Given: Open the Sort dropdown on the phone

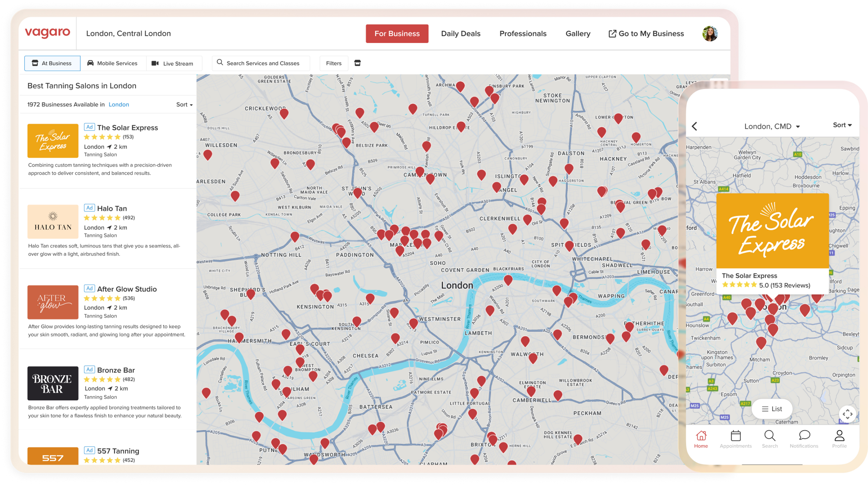Looking at the screenshot, I should pos(842,125).
